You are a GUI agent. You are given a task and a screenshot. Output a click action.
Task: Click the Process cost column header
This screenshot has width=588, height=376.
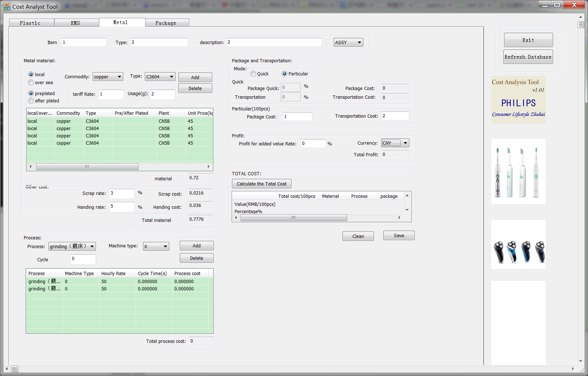click(x=190, y=273)
